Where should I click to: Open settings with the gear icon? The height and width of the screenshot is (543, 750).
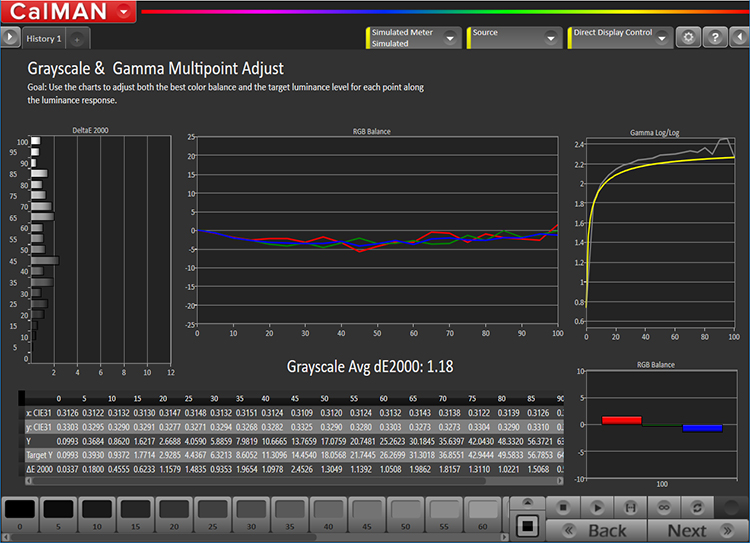click(x=687, y=37)
